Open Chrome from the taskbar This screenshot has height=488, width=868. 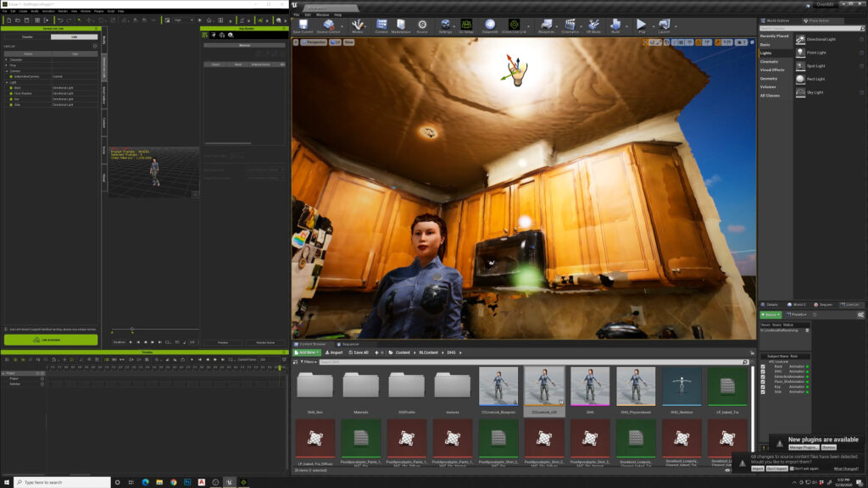(173, 482)
